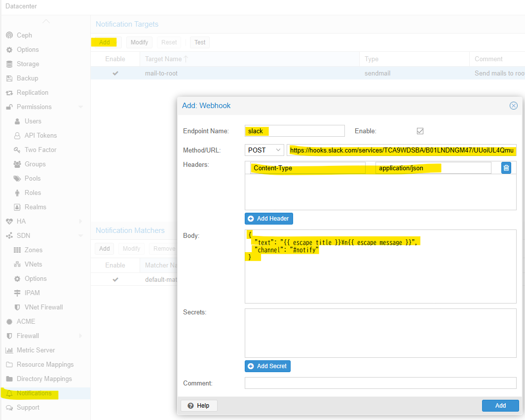Open the POST method dropdown
The height and width of the screenshot is (420, 525).
pos(264,150)
